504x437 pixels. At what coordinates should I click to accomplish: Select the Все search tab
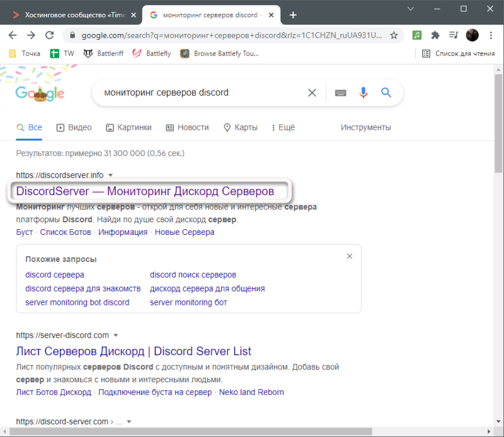pos(29,128)
